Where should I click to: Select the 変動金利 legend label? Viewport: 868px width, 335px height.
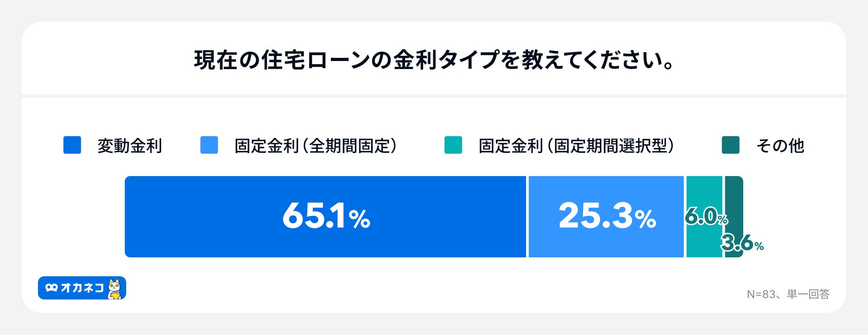pyautogui.click(x=130, y=146)
